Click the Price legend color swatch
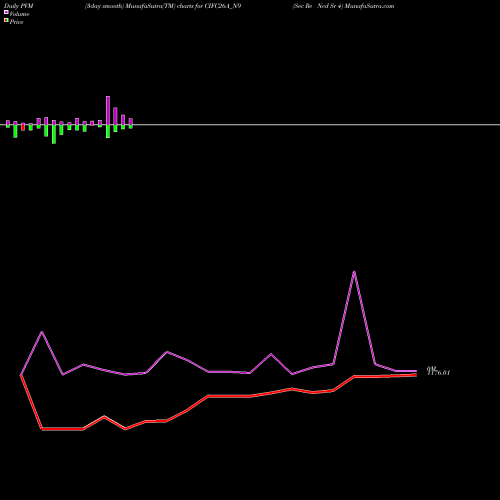 [6, 21]
